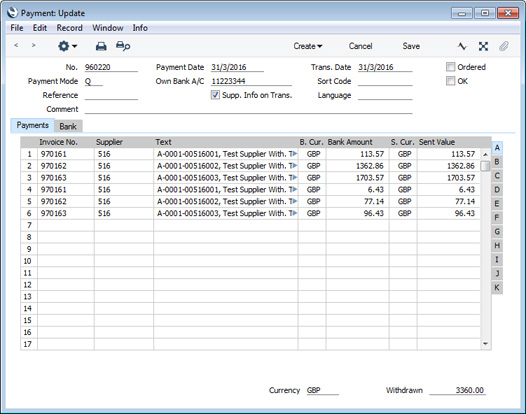
Task: Select flip A on the right
Action: pyautogui.click(x=497, y=148)
